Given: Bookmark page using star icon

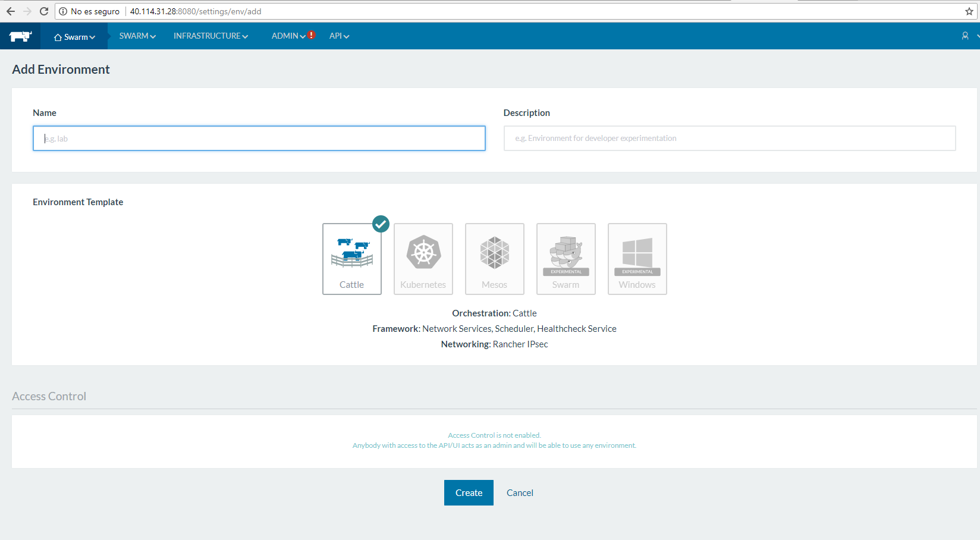Looking at the screenshot, I should [x=969, y=11].
